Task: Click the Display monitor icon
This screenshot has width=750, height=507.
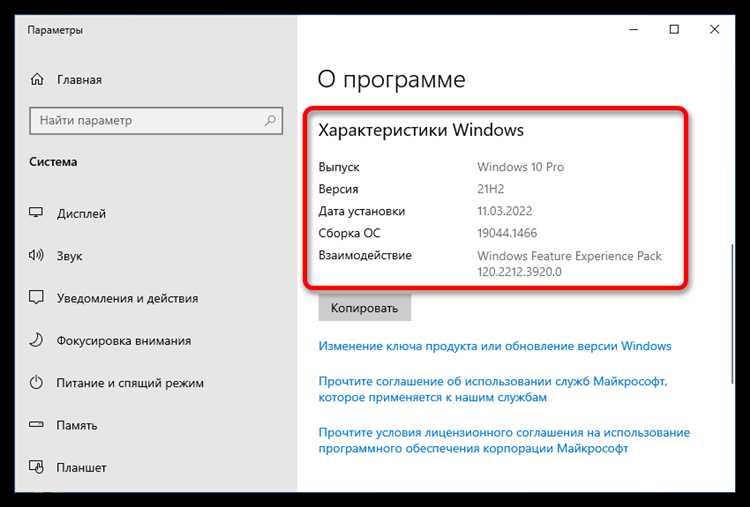Action: (x=36, y=213)
